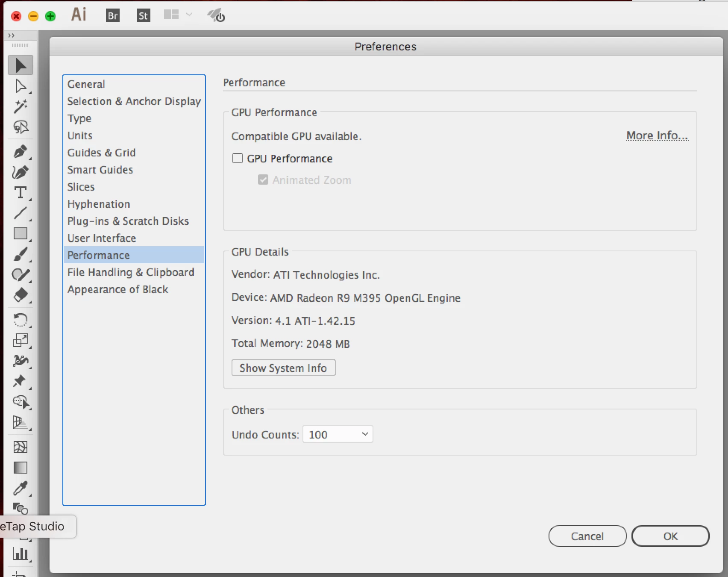Viewport: 728px width, 577px height.
Task: Select the Selection tool arrow
Action: coord(21,65)
